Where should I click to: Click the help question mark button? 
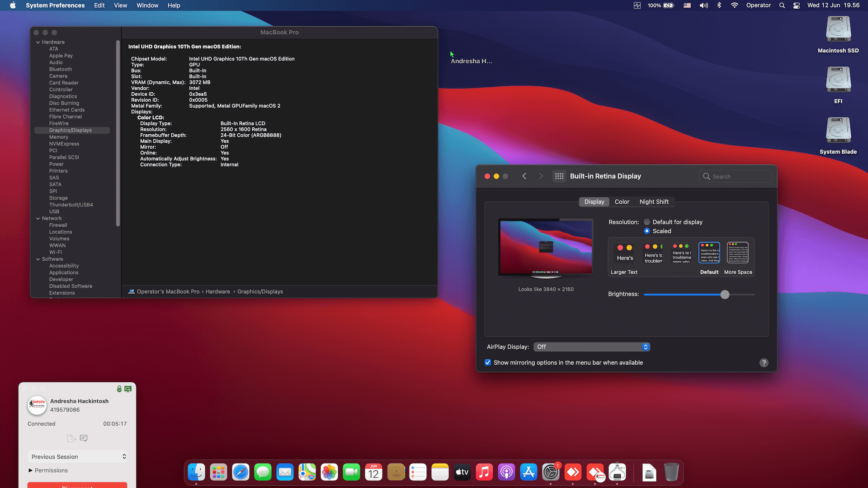(x=764, y=363)
